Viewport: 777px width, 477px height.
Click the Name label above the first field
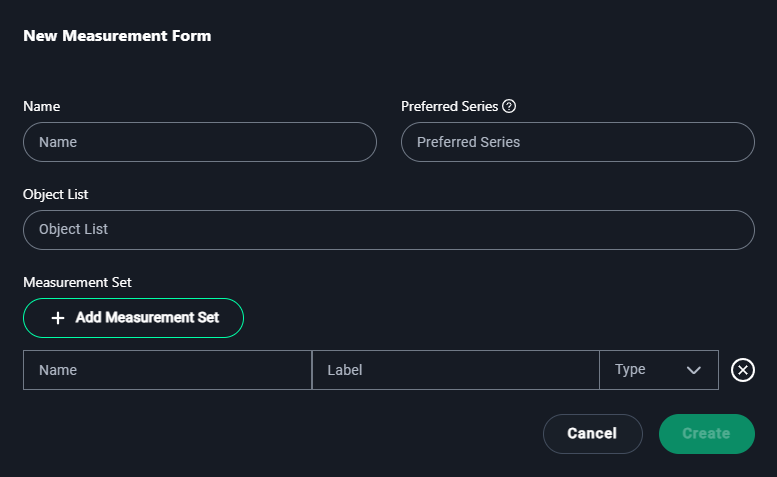pos(42,106)
